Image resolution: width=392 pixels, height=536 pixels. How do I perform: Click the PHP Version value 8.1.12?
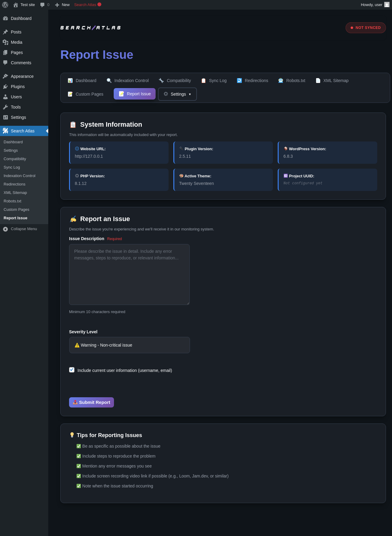tap(81, 183)
